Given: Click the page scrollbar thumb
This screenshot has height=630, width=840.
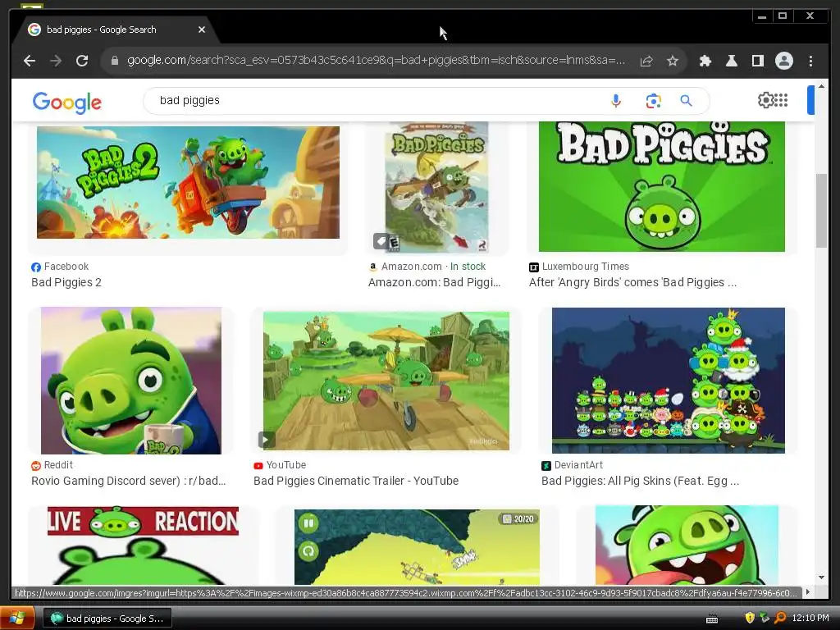Looking at the screenshot, I should tap(821, 211).
